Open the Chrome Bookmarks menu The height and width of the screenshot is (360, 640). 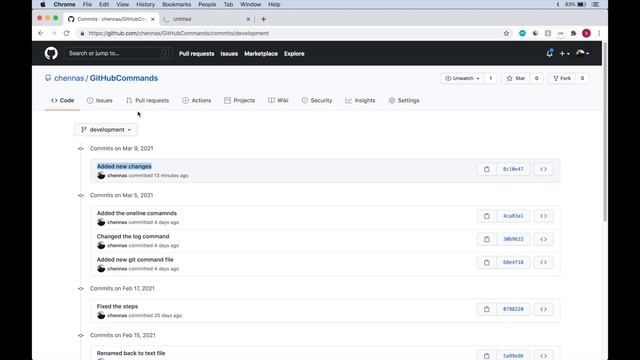point(176,4)
